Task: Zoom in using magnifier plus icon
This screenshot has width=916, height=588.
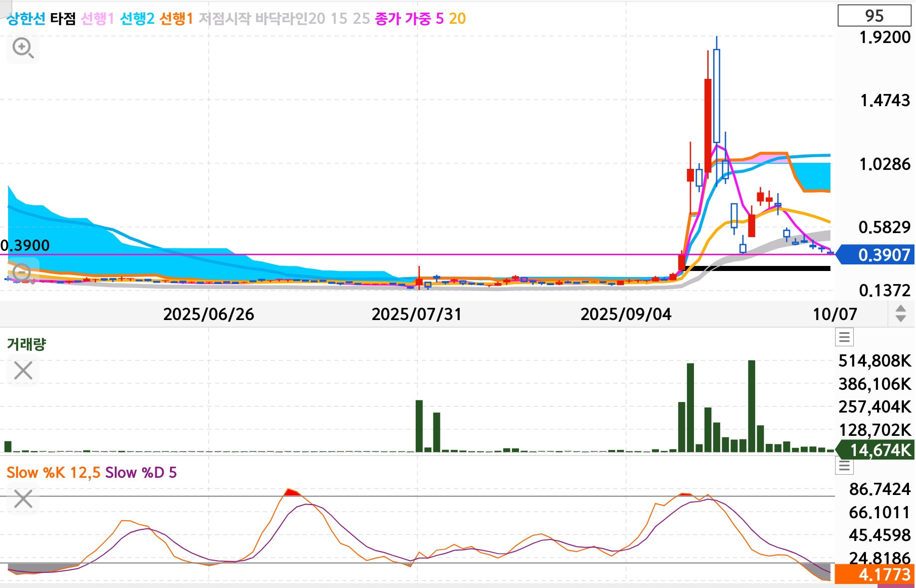Action: click(23, 48)
